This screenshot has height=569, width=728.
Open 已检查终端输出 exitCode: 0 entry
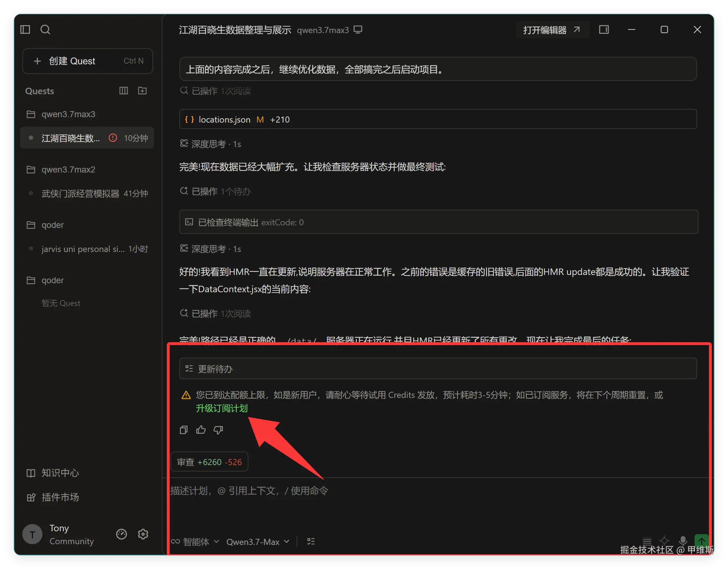(x=439, y=222)
